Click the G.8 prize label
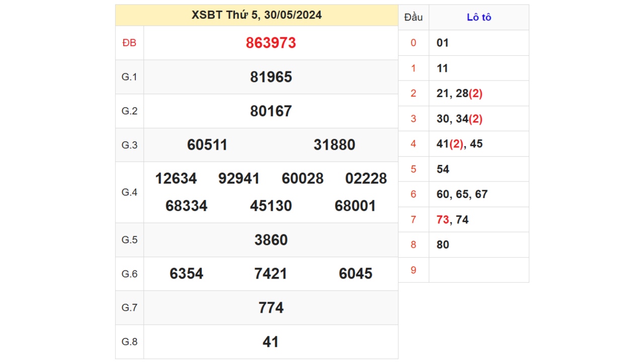This screenshot has width=644, height=362. click(x=129, y=342)
